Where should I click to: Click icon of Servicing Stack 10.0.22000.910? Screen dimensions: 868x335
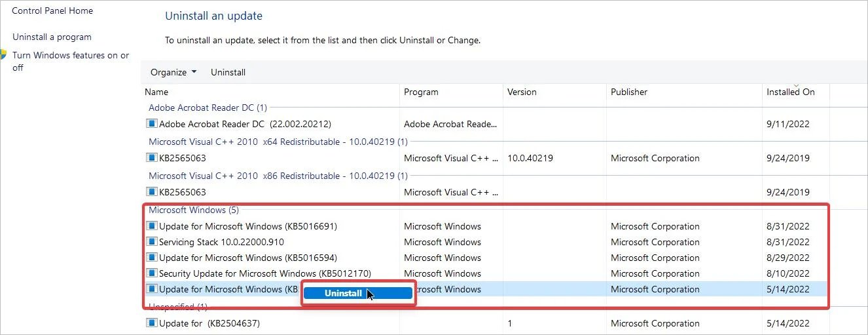pos(152,242)
